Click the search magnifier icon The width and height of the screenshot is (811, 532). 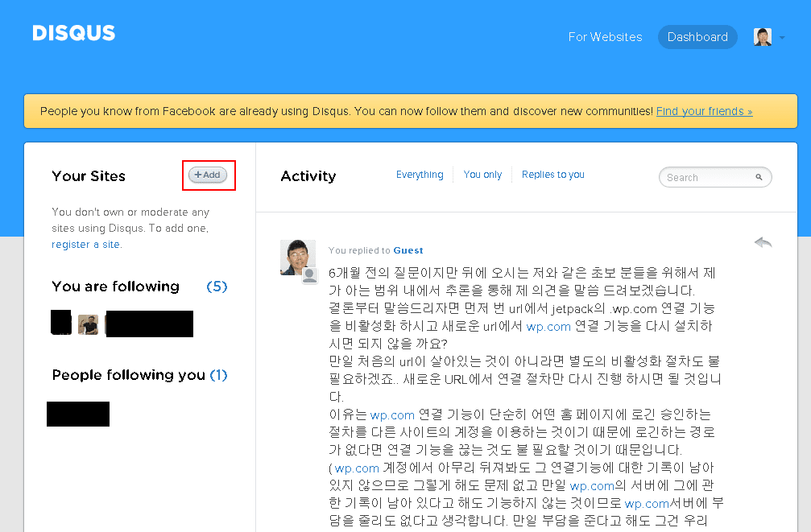coord(759,177)
